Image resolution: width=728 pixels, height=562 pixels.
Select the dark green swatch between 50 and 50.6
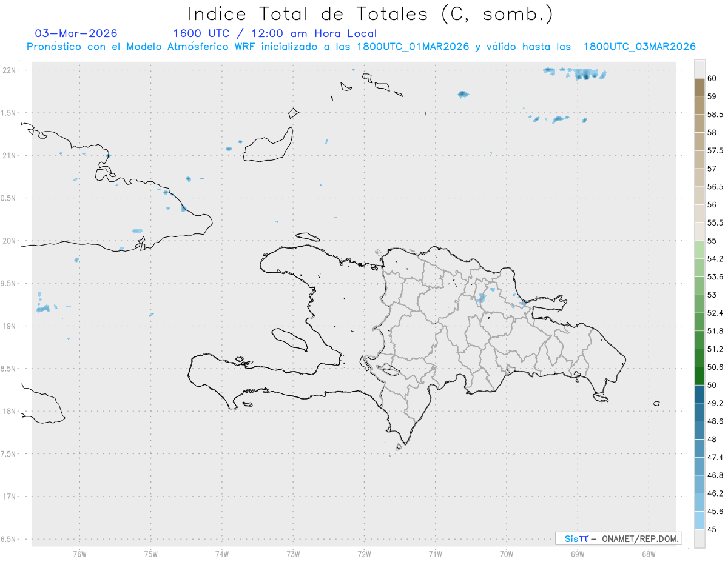click(x=699, y=376)
